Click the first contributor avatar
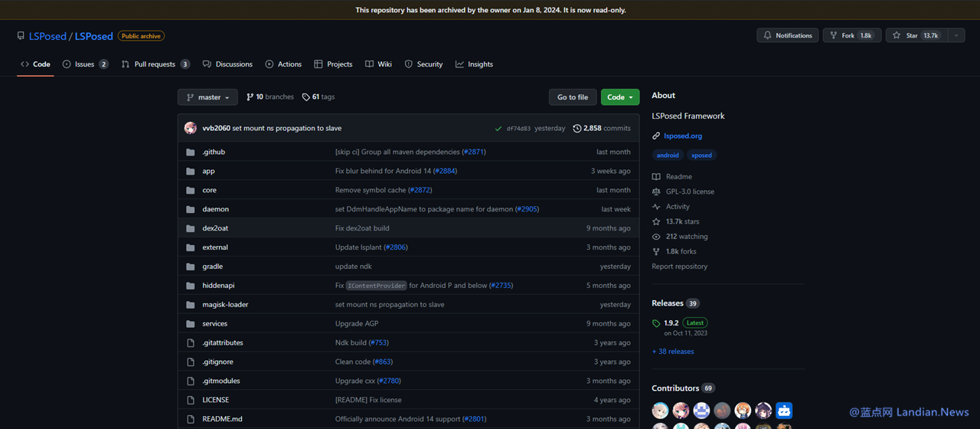Screen dimensions: 980x429 660,411
